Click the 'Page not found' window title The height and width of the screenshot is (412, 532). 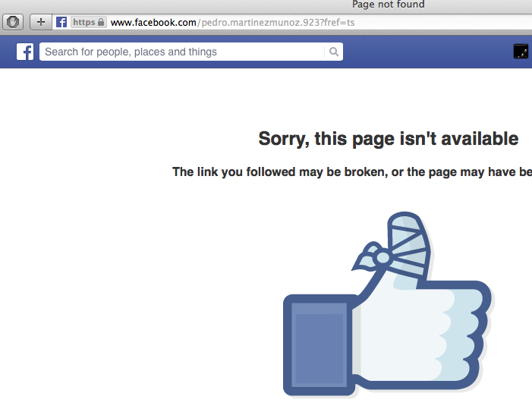[388, 5]
